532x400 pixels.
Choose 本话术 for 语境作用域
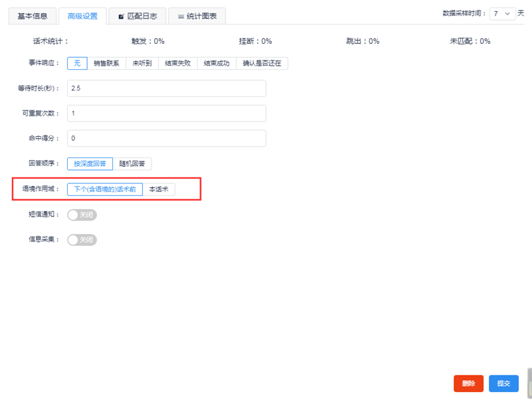pos(158,189)
